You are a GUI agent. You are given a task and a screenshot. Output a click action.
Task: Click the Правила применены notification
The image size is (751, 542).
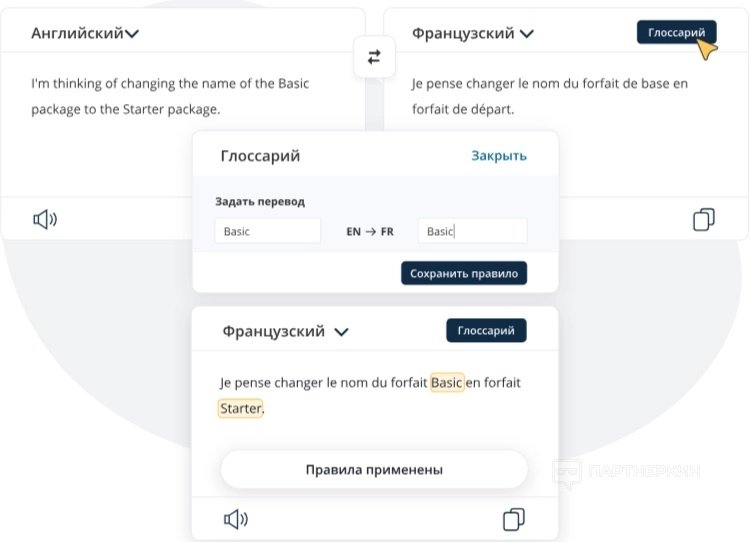point(373,469)
